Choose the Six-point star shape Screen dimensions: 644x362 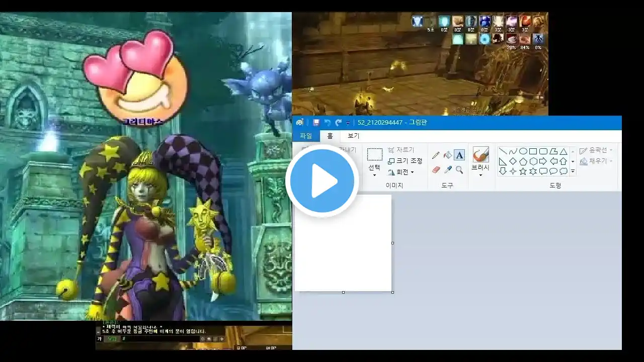click(533, 171)
